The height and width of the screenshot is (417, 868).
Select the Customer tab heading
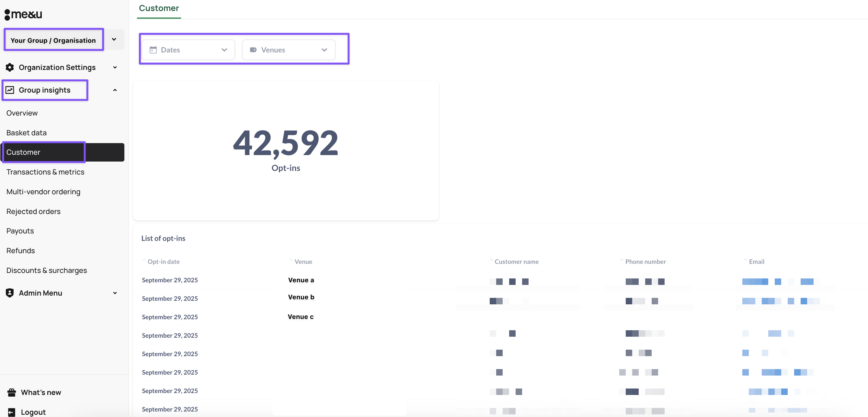click(x=159, y=8)
